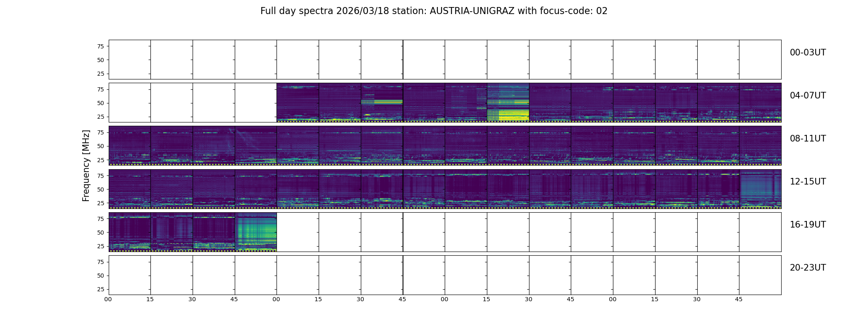Click the empty 04:00 panel starting the 04-07UT row
This screenshot has width=868, height=331.
(129, 103)
